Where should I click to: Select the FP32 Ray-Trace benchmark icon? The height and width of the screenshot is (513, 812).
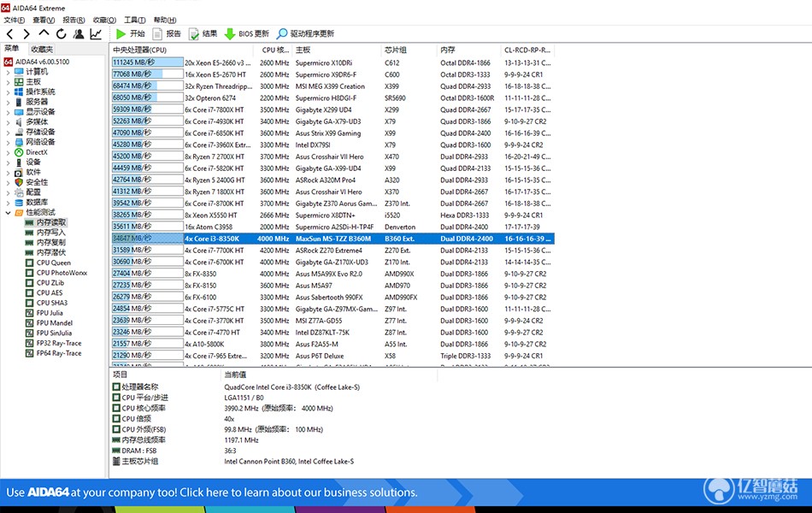tap(30, 343)
